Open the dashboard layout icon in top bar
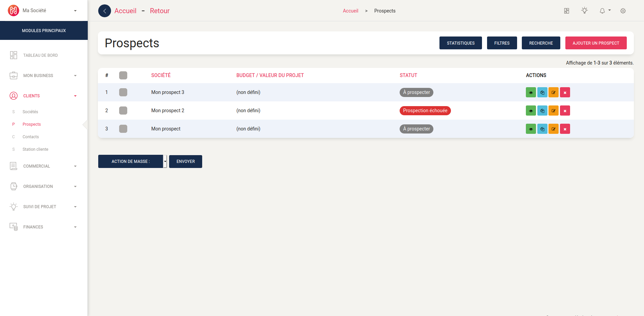 click(x=566, y=10)
